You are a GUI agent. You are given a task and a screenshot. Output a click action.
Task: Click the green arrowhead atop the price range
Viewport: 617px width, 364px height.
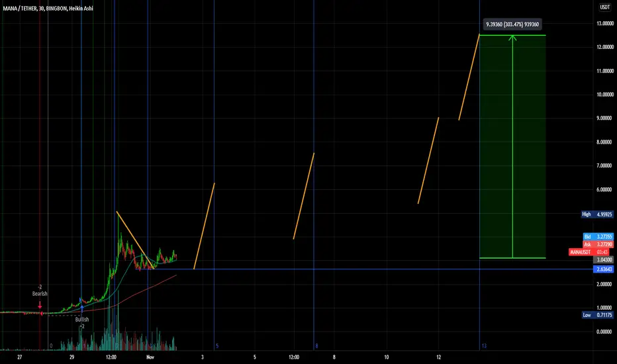[512, 38]
